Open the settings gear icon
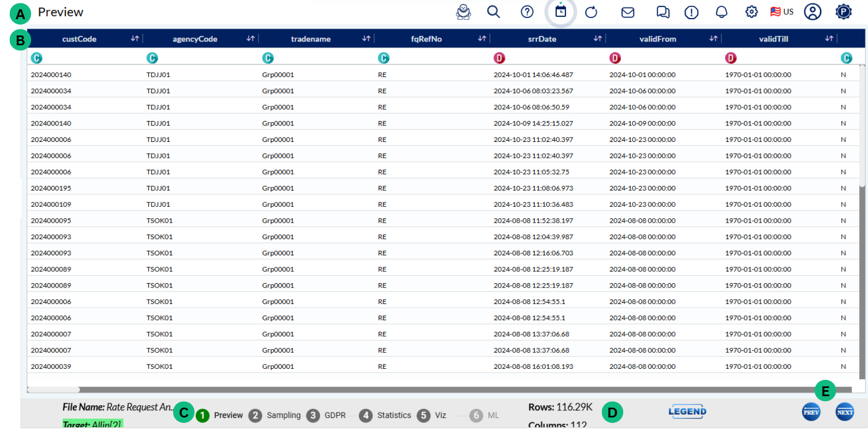The height and width of the screenshot is (430, 868). [x=751, y=12]
